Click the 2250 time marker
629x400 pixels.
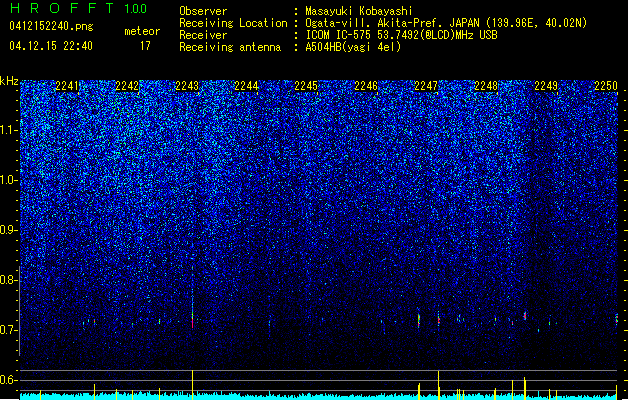pos(606,86)
